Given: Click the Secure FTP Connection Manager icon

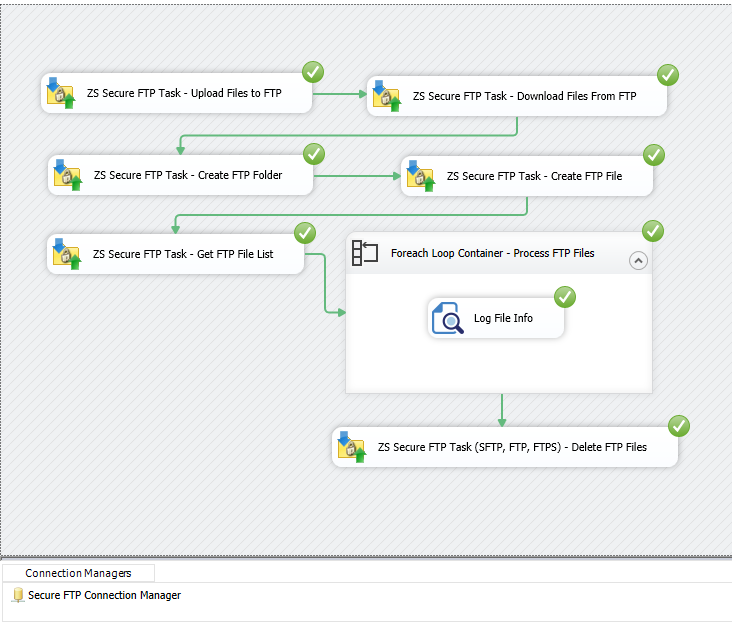Looking at the screenshot, I should (18, 595).
